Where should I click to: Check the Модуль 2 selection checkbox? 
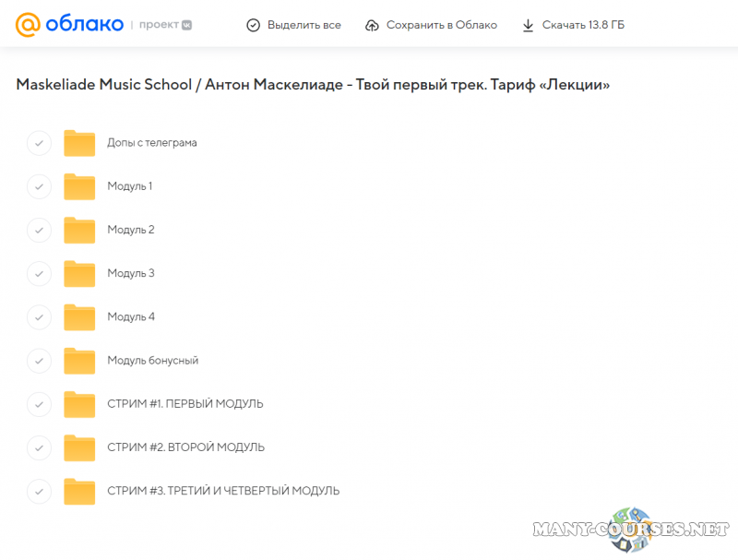[39, 230]
